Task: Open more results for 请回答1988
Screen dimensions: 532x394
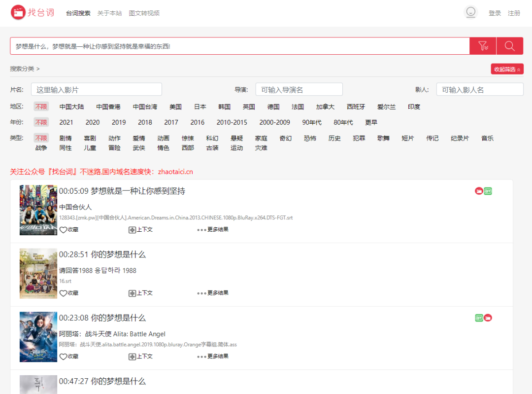Action: tap(213, 293)
